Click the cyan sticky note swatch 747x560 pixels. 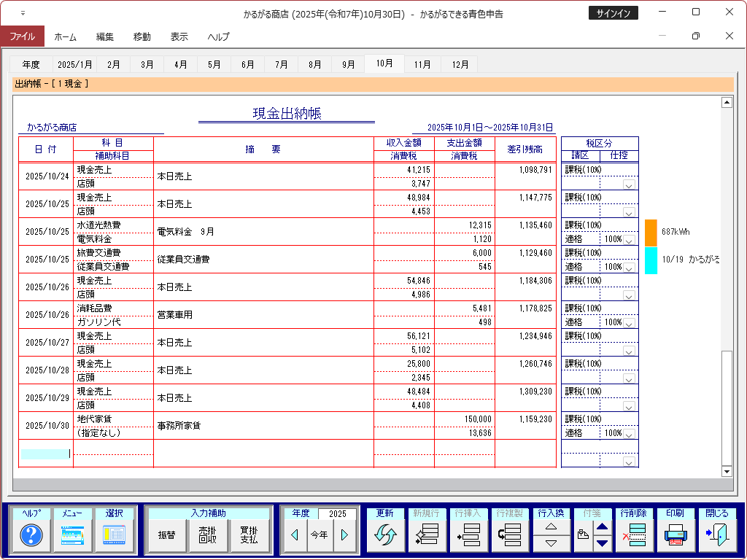651,260
